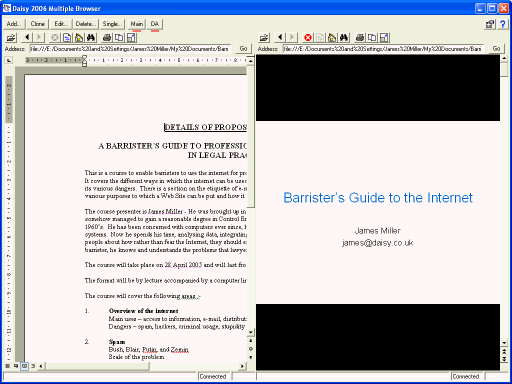Click the two-pages icon in right pane toolbar
The image size is (512, 384).
click(x=372, y=37)
